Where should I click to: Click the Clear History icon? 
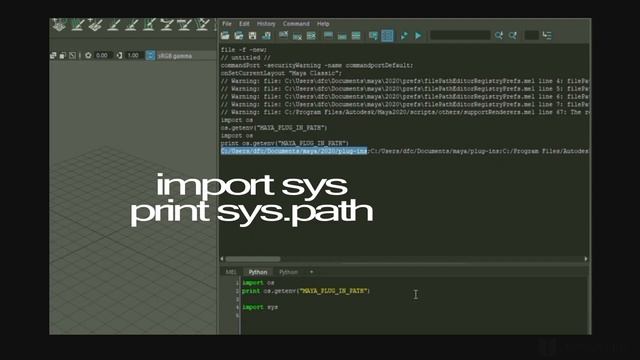point(284,36)
